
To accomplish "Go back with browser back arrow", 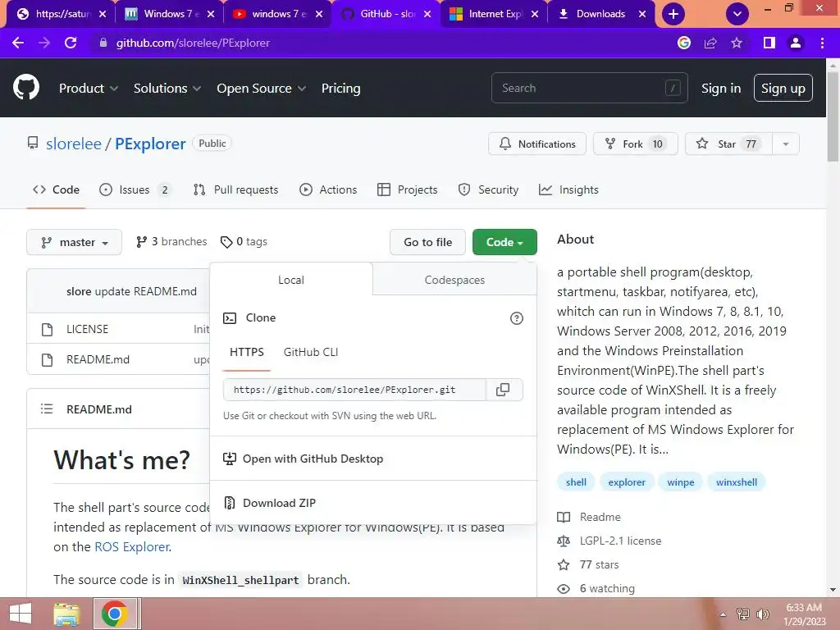I will coord(18,43).
